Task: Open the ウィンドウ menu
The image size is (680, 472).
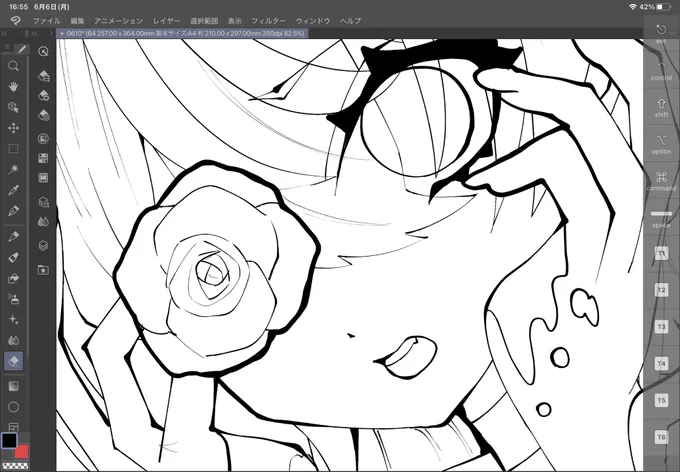Action: click(313, 21)
